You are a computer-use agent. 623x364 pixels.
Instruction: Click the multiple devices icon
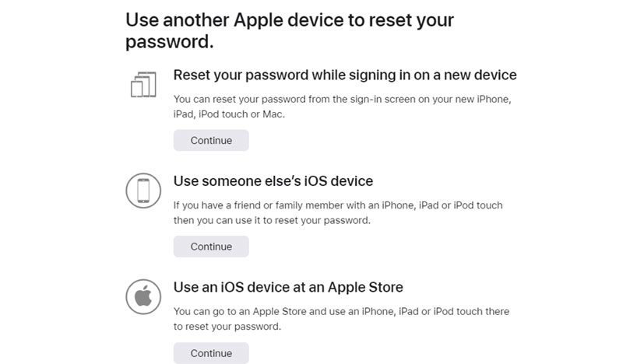pos(143,84)
